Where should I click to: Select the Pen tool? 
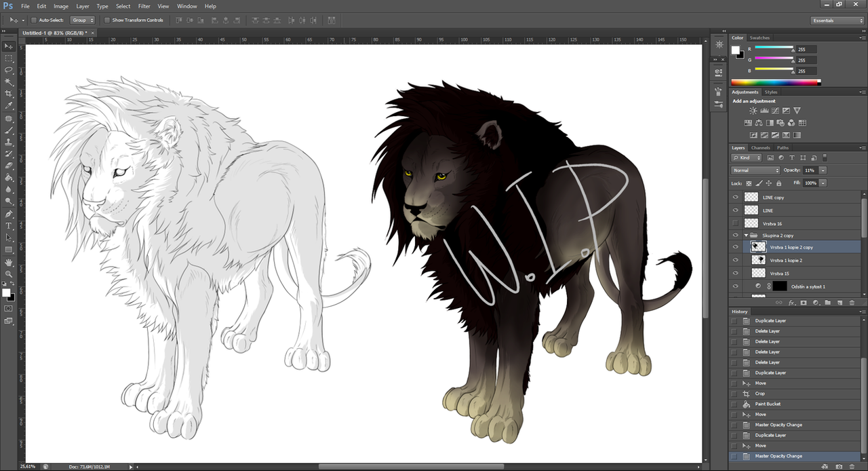coord(9,214)
